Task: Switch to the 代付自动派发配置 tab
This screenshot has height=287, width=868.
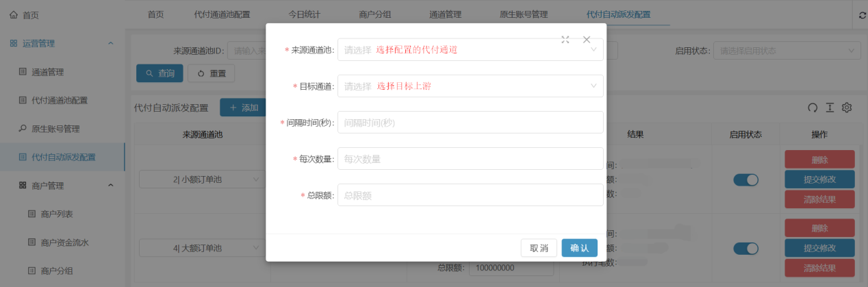Action: click(619, 14)
